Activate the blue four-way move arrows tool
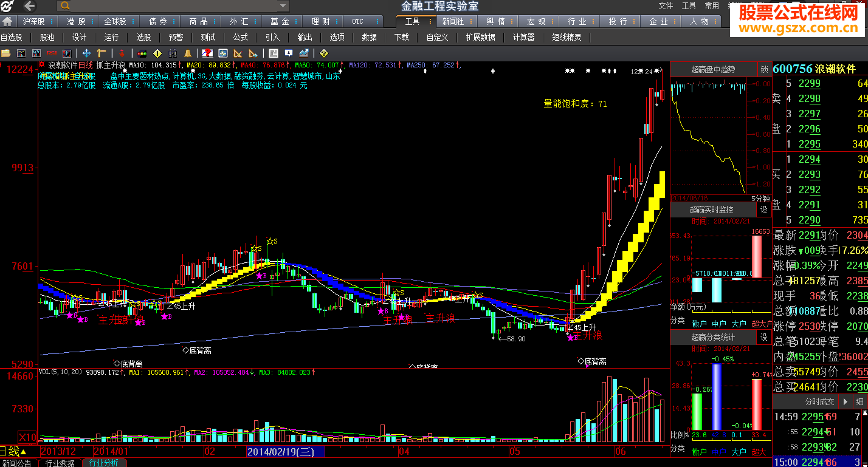This screenshot has height=467, width=868. tap(86, 53)
